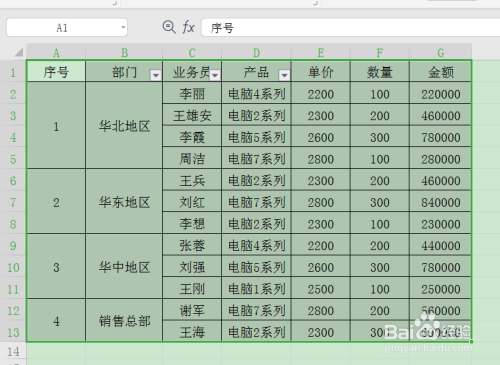500x365 pixels.
Task: Select column D header
Action: 256,52
